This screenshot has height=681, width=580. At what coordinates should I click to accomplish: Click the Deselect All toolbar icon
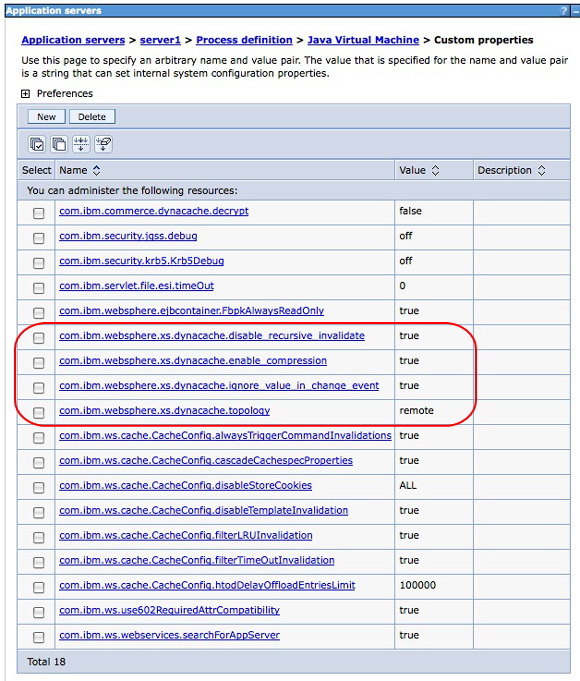(59, 144)
